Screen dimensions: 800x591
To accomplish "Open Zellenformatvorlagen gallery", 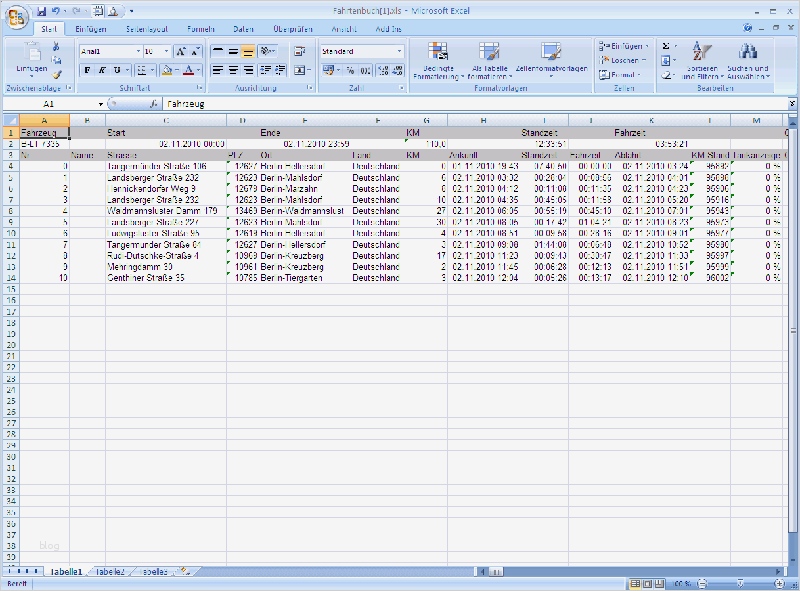I will point(551,60).
